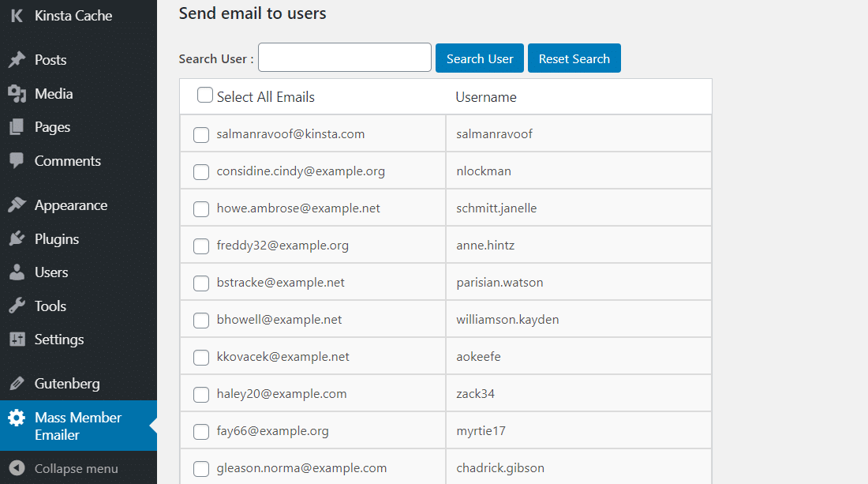
Task: Check the checkbox next to haley20@example.com
Action: pyautogui.click(x=200, y=394)
